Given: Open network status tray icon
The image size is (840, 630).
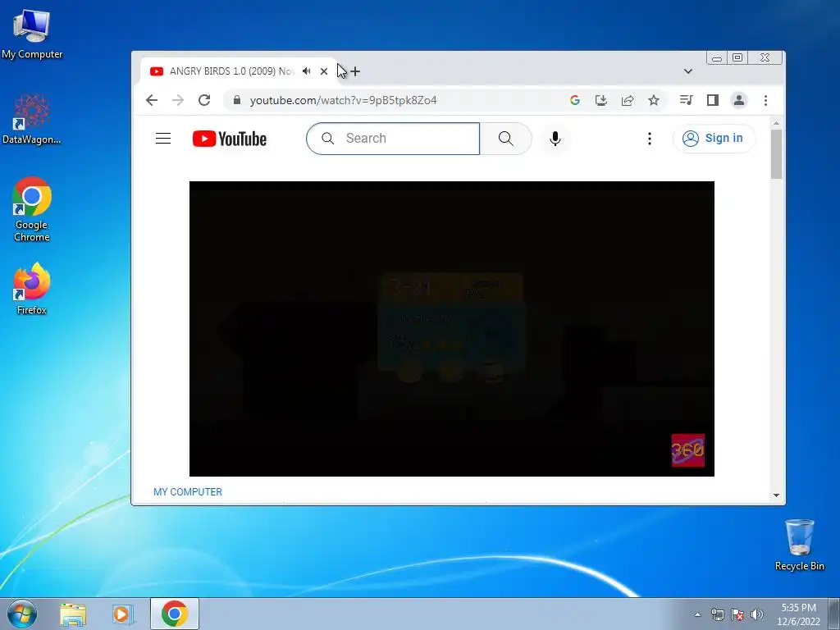Looking at the screenshot, I should click(x=717, y=614).
